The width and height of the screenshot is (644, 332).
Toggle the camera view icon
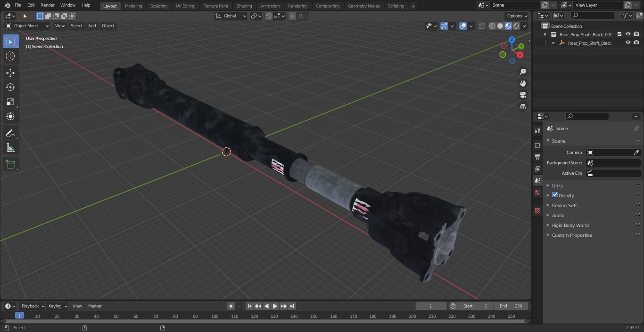tap(522, 95)
